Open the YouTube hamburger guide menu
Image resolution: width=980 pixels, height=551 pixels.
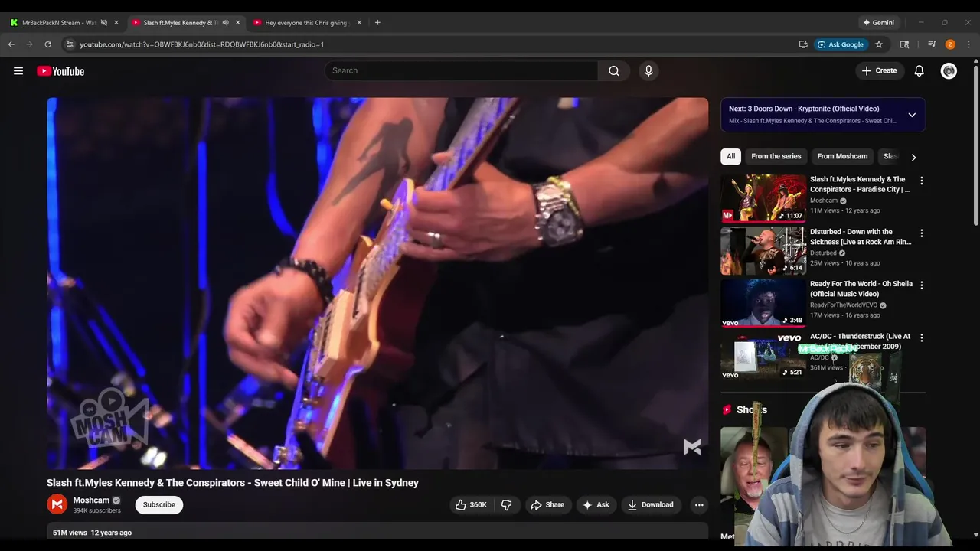point(18,71)
